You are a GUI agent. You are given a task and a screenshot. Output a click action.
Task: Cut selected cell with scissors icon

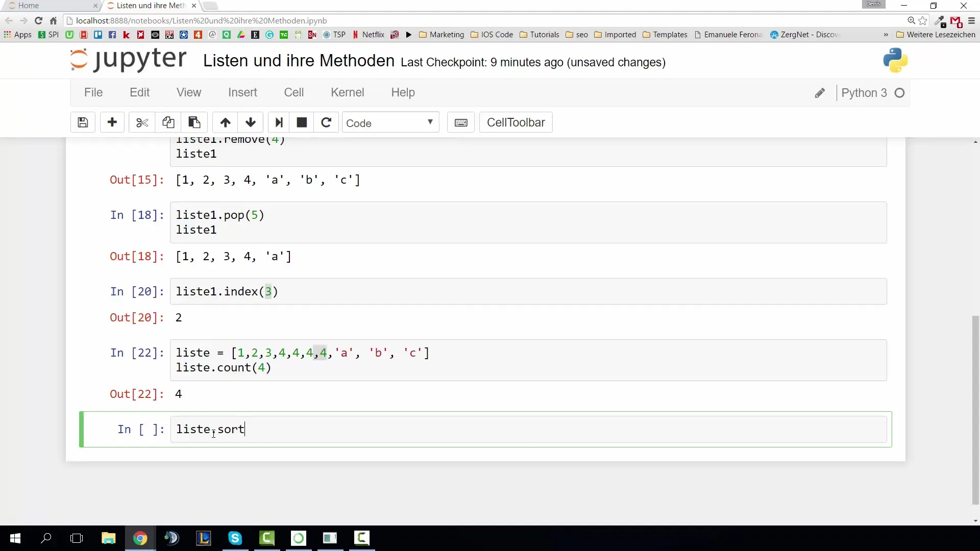pos(142,122)
